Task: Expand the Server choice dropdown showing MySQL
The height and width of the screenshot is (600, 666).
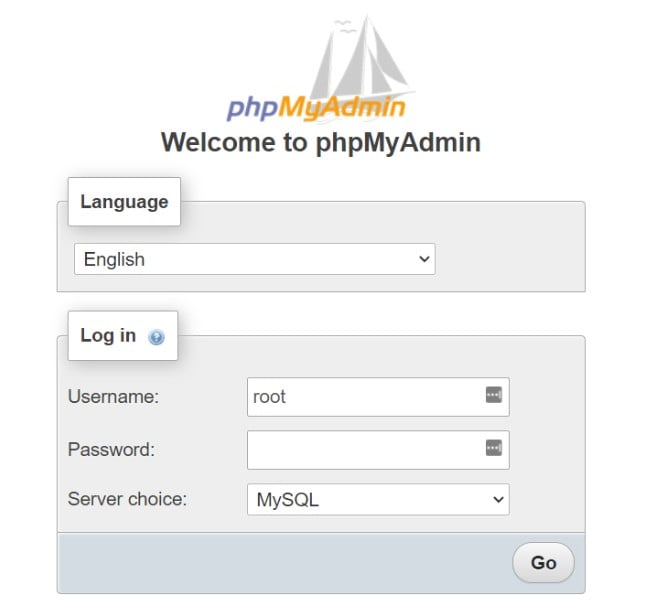Action: [377, 499]
